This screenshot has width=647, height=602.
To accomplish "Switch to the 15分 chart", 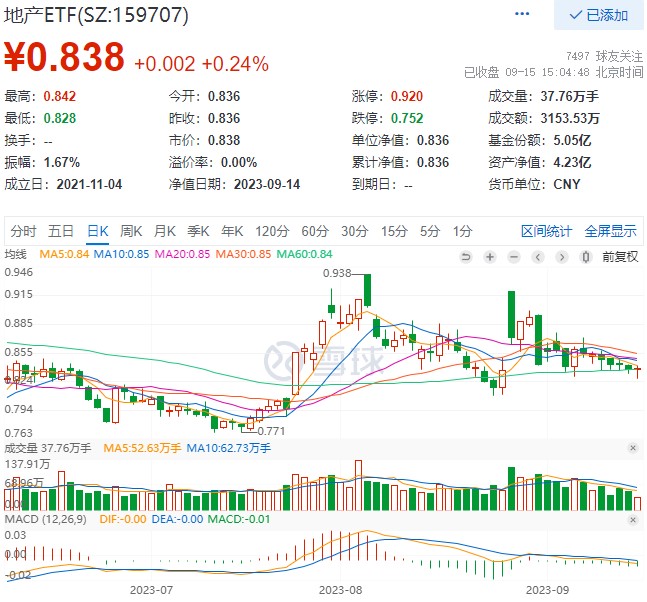I will pyautogui.click(x=394, y=231).
